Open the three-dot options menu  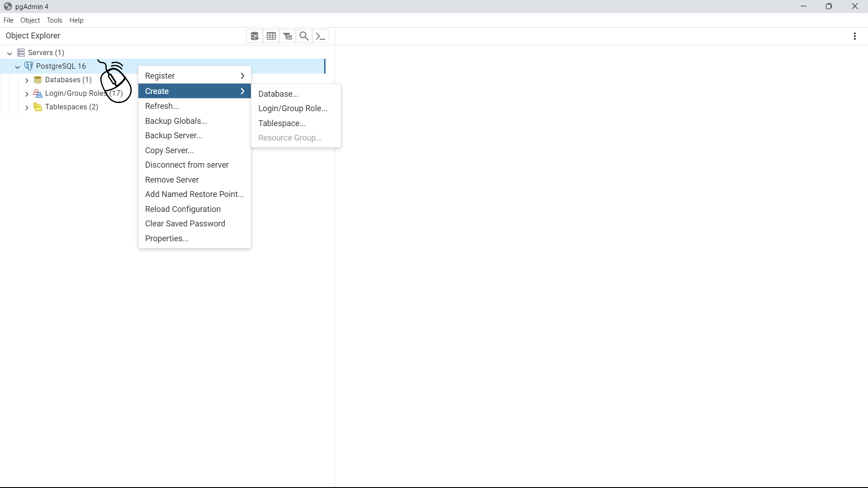[x=855, y=36]
